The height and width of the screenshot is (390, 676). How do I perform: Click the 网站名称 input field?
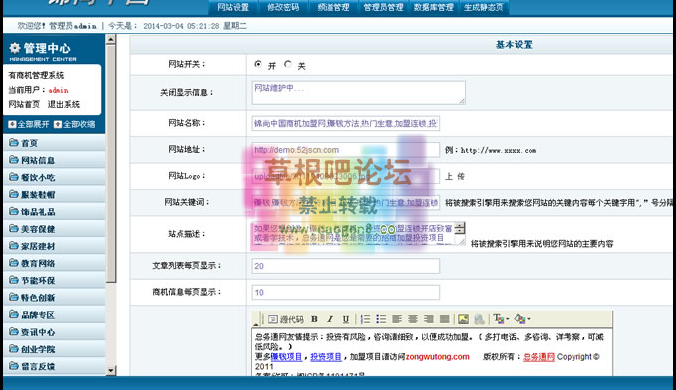pyautogui.click(x=345, y=124)
